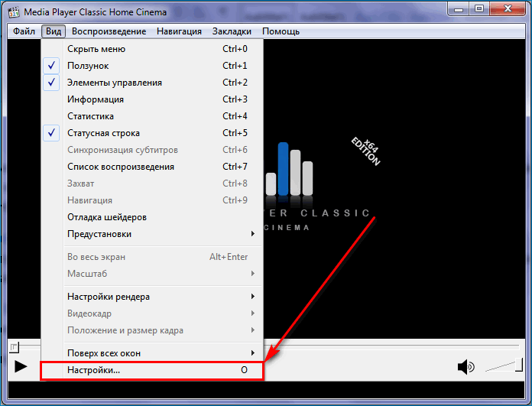532x406 pixels.
Task: Minimize the player window
Action: [x=459, y=9]
